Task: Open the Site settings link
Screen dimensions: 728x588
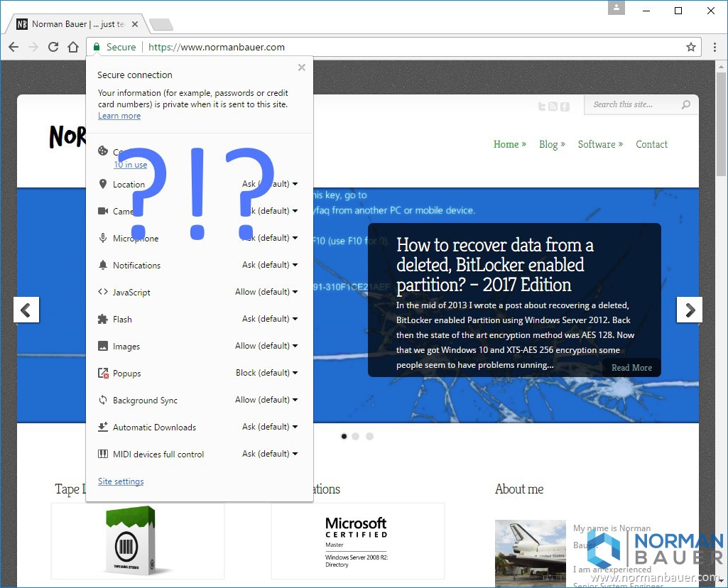Action: click(x=121, y=481)
